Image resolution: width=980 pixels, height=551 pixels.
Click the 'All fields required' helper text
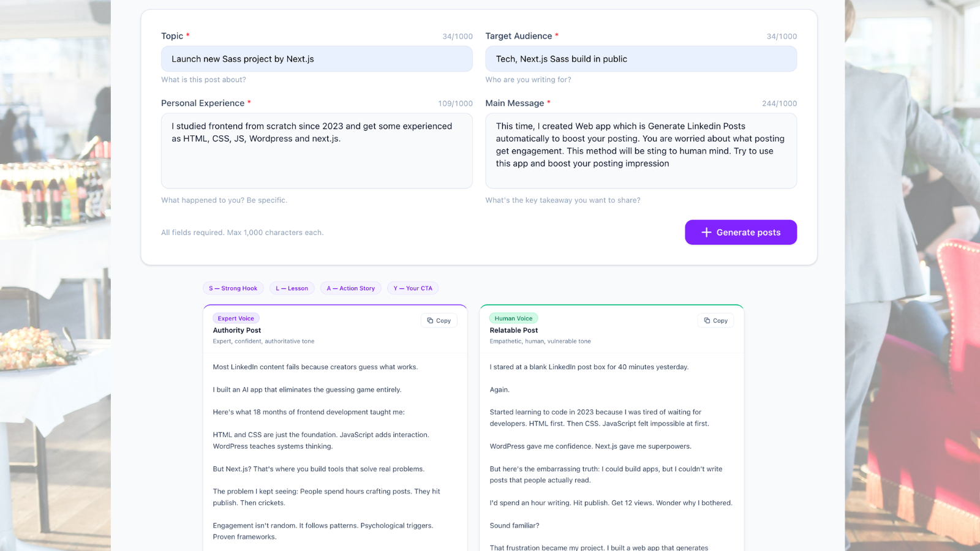242,232
